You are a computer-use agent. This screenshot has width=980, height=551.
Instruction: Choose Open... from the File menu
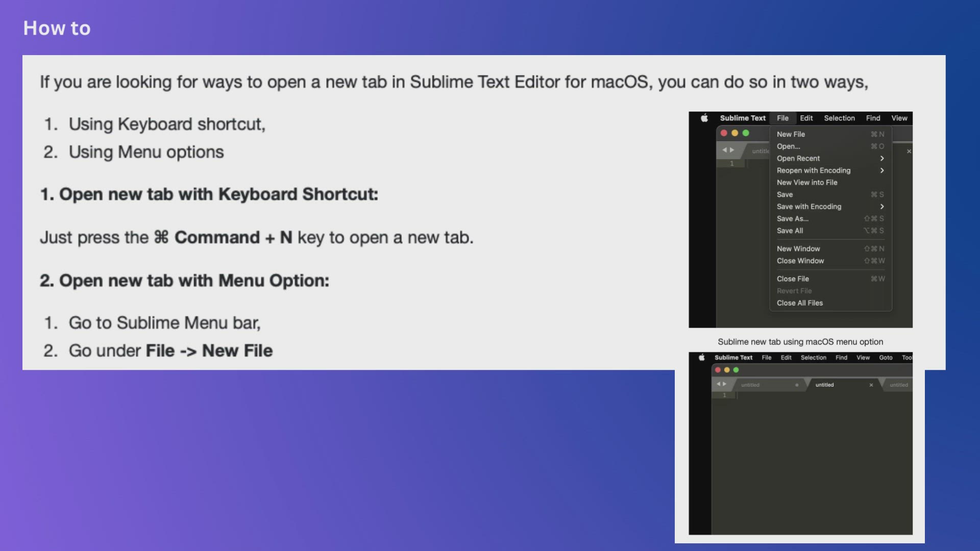point(830,146)
